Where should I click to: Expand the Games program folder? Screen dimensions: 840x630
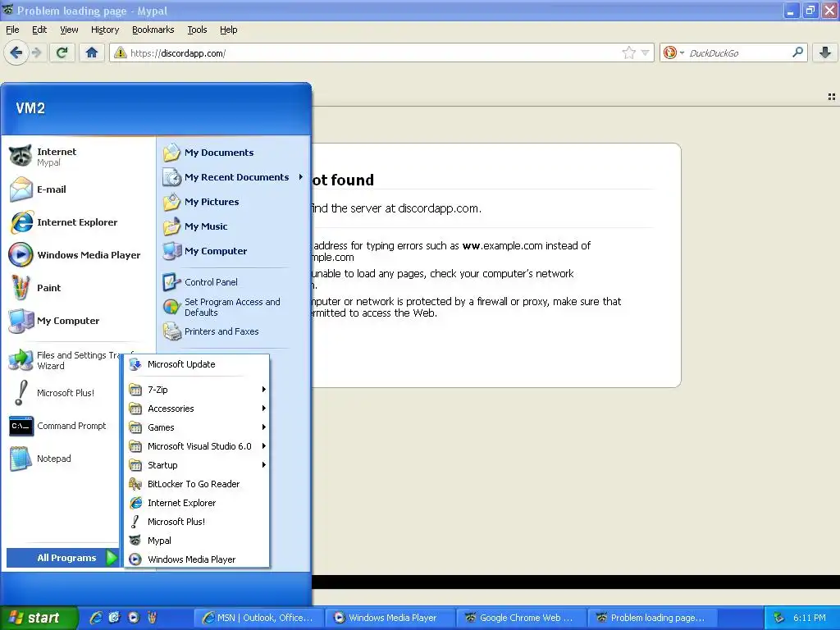pos(197,427)
